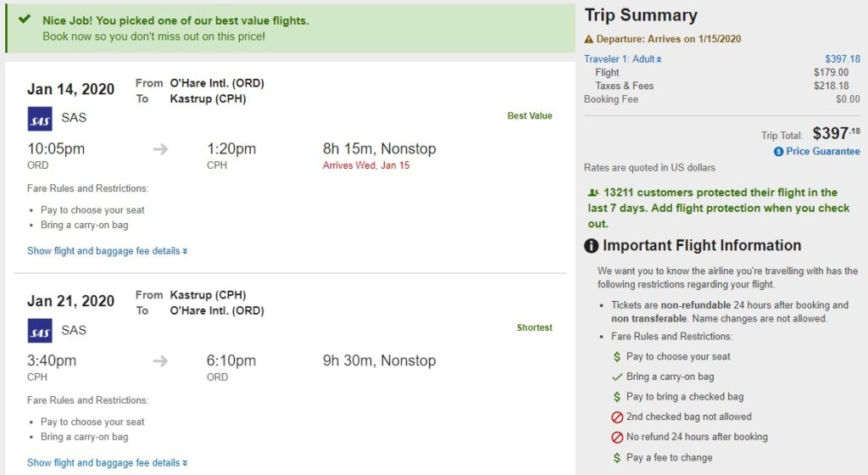Screen dimensions: 868x475
Task: Open the Price Guarantee link
Action: click(x=822, y=151)
